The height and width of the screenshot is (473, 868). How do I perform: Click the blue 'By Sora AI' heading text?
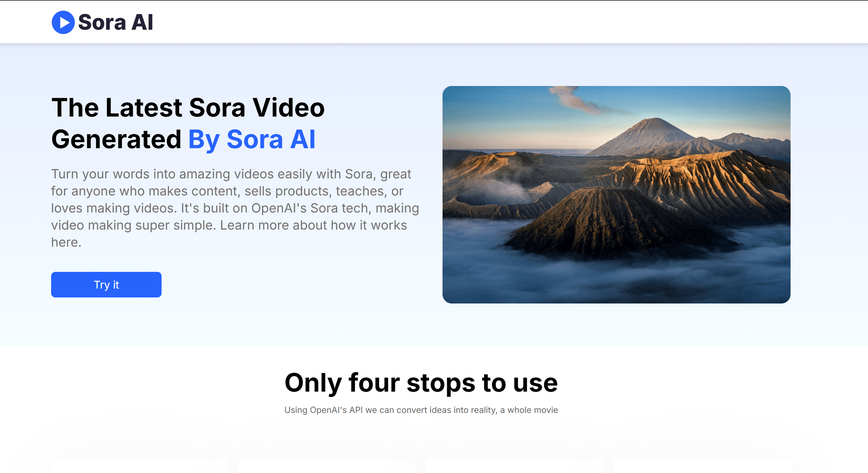[x=251, y=139]
